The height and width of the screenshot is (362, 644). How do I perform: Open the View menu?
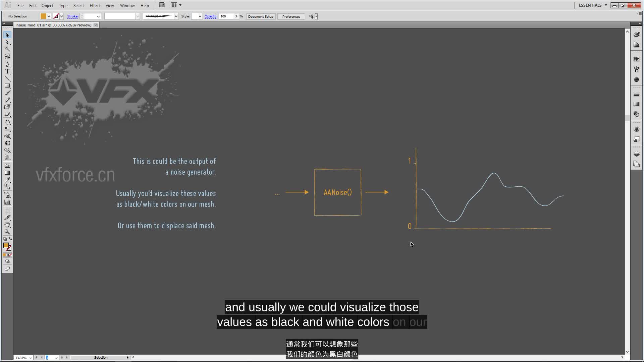pos(110,5)
